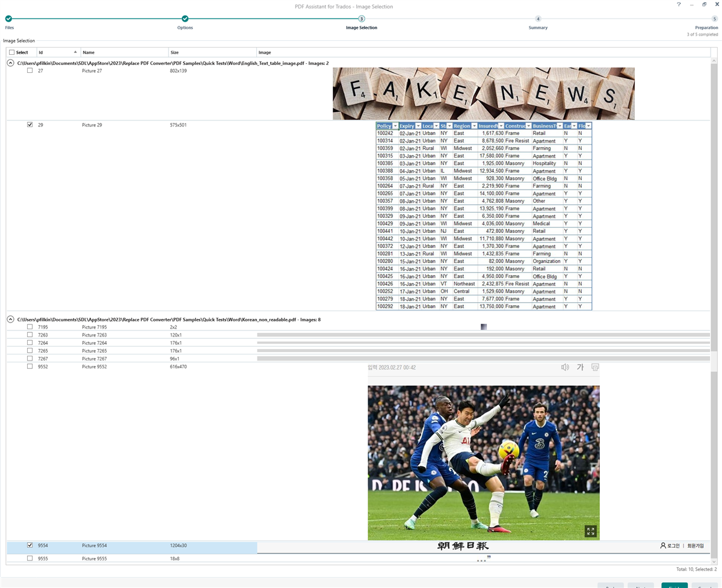Tick the checkbox for Picture 27
This screenshot has width=722, height=588.
click(x=30, y=70)
